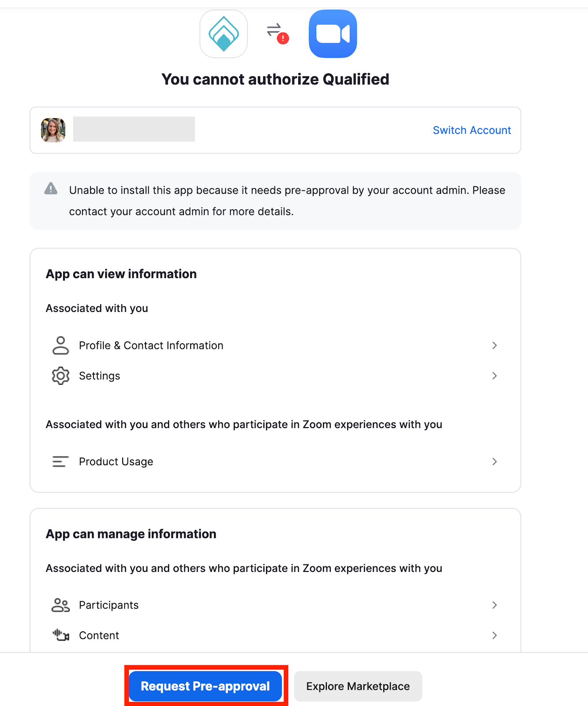Image resolution: width=588 pixels, height=706 pixels.
Task: Click the Content audio-video icon
Action: click(60, 635)
